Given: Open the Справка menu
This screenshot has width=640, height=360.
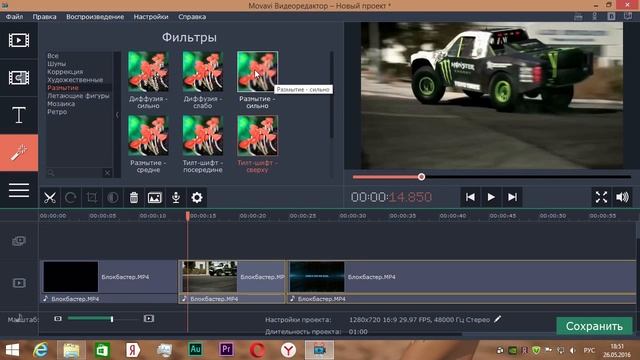Looking at the screenshot, I should pyautogui.click(x=192, y=17).
